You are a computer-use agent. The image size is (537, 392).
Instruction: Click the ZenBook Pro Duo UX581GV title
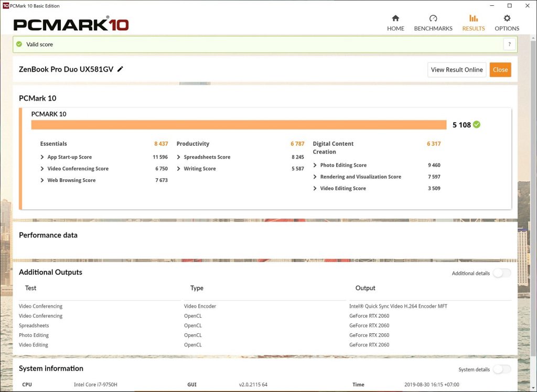[66, 69]
